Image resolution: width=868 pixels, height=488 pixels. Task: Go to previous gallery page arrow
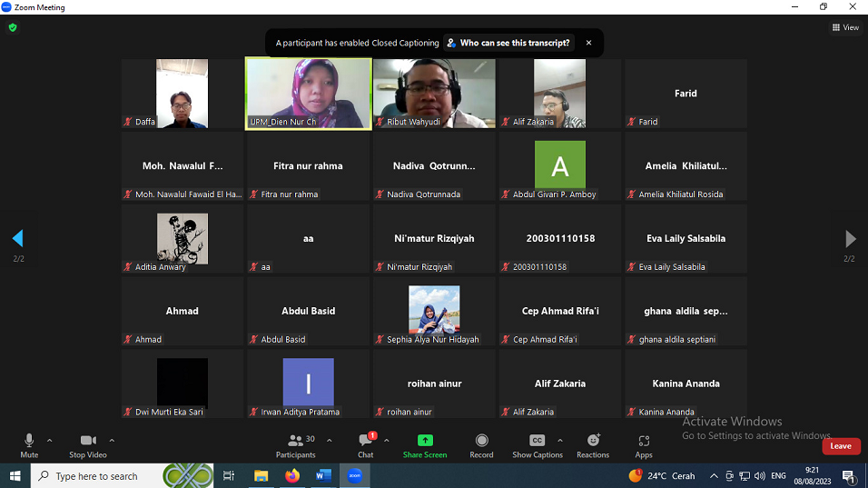pyautogui.click(x=18, y=238)
